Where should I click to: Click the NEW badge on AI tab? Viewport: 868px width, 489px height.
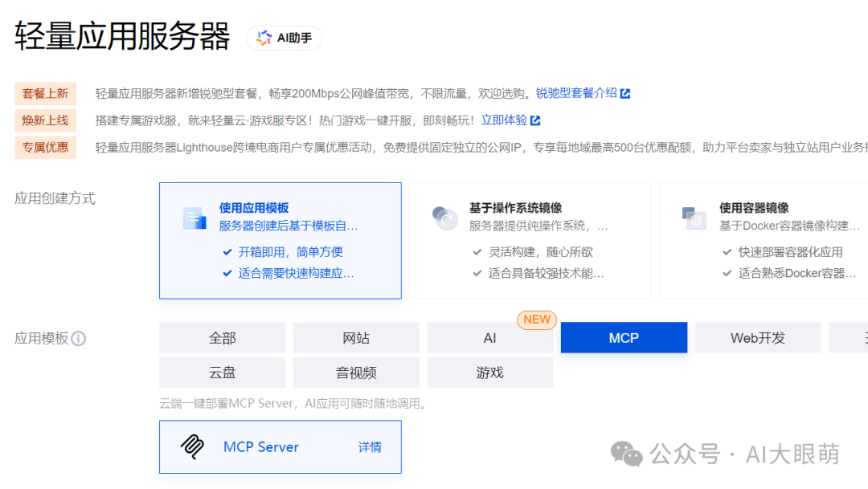pyautogui.click(x=536, y=320)
